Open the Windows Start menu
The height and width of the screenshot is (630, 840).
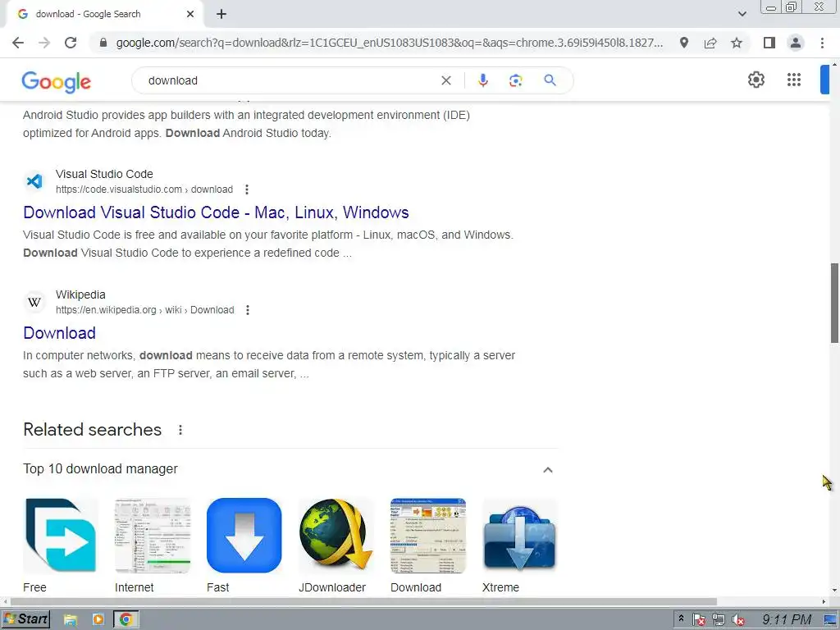25,619
